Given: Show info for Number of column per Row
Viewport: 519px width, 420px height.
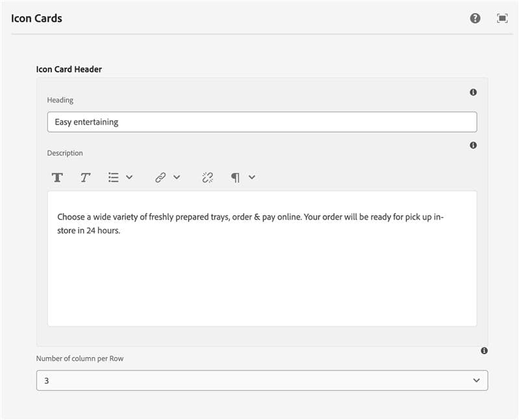Looking at the screenshot, I should click(x=484, y=351).
